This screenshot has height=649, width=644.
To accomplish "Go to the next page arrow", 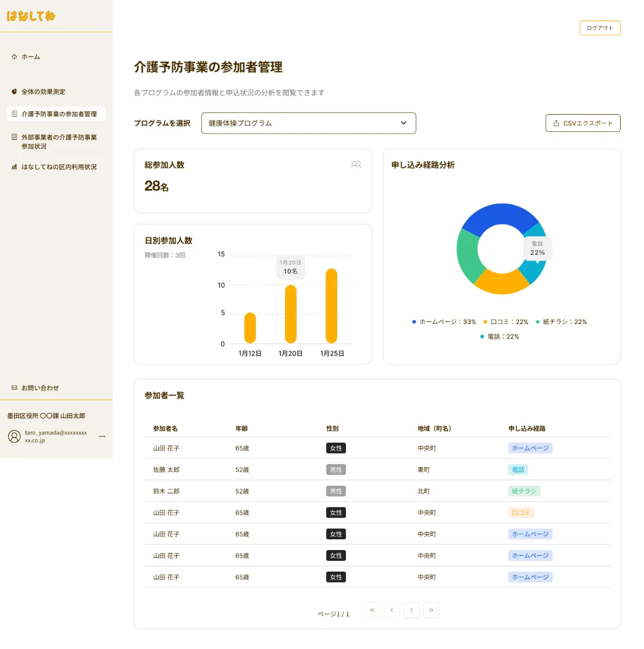I will pyautogui.click(x=411, y=610).
